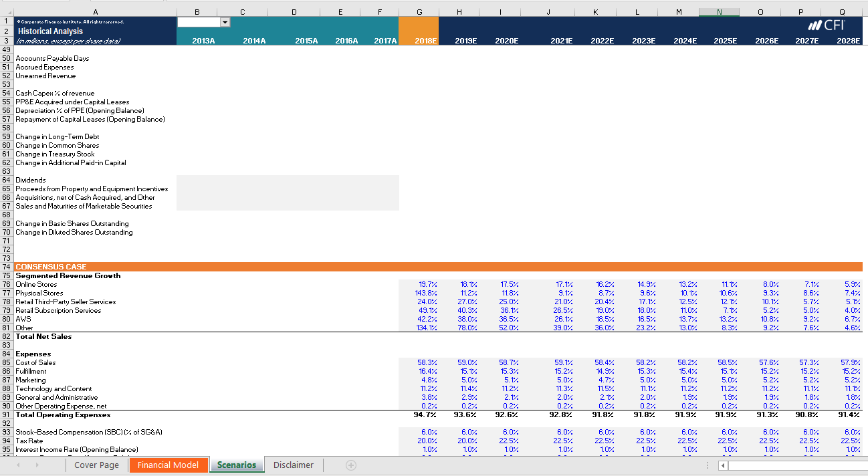
Task: Switch to the Cover Page tab
Action: 96,465
